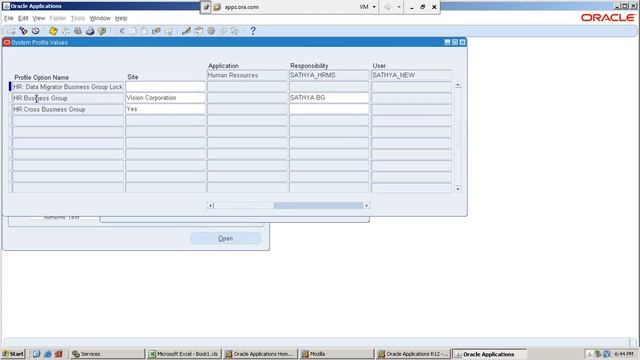Open the Tools menu

tap(78, 18)
